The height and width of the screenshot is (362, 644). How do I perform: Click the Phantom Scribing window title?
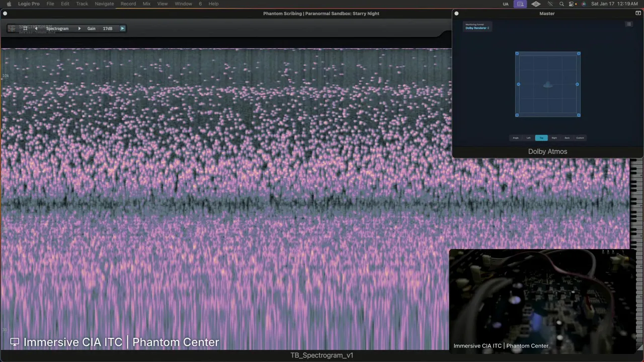tap(321, 14)
